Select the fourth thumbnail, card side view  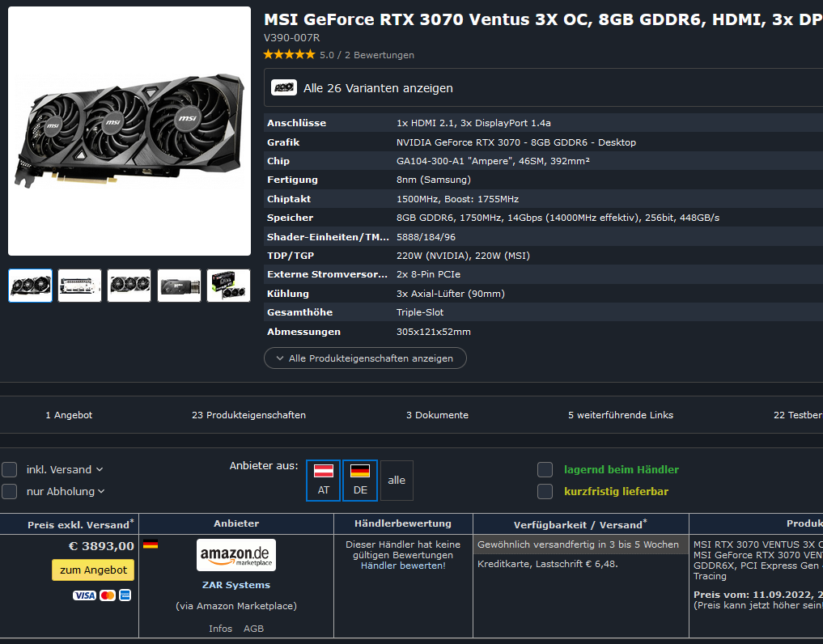pos(179,286)
